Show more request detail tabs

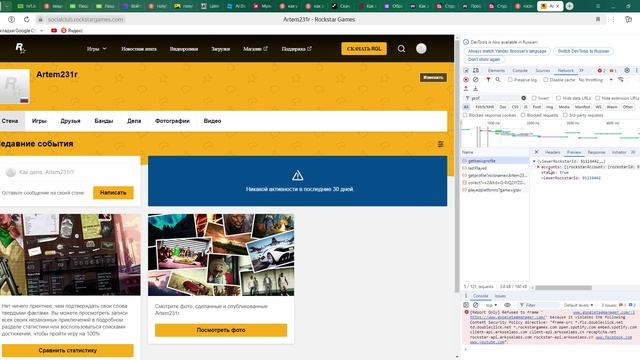click(633, 152)
